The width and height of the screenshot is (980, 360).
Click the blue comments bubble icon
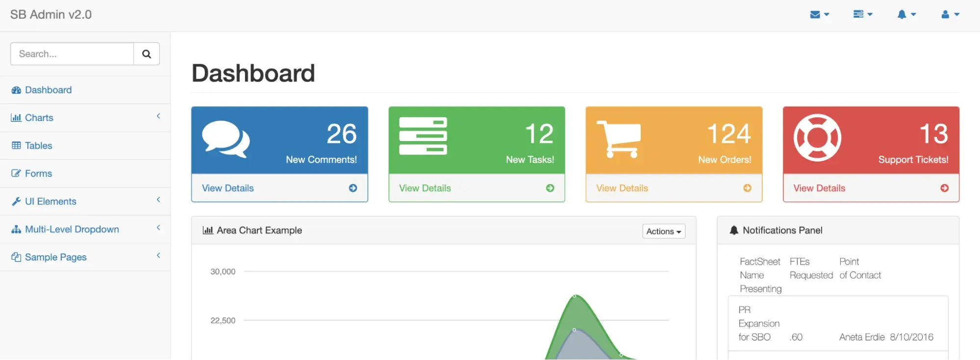(x=226, y=139)
